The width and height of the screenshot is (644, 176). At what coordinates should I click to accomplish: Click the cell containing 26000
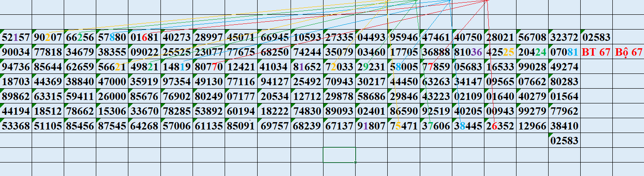click(x=112, y=97)
